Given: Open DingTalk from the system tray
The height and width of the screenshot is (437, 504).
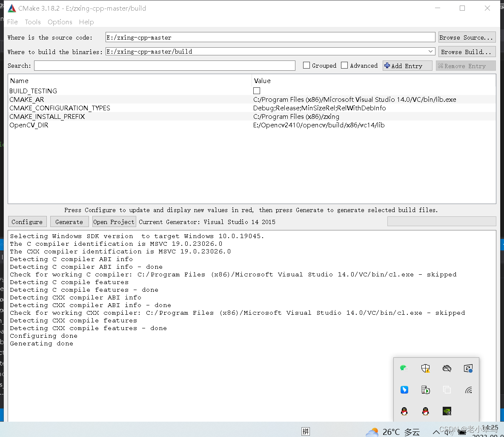Looking at the screenshot, I should 404,389.
